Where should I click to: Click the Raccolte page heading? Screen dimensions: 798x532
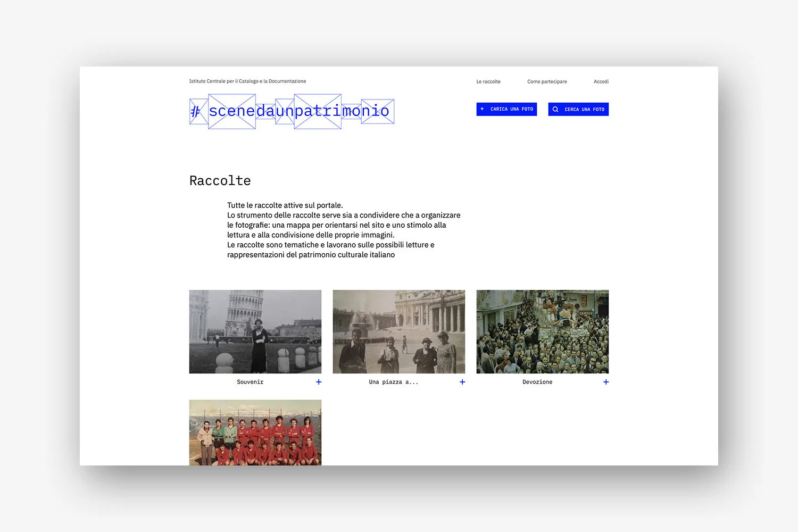220,181
